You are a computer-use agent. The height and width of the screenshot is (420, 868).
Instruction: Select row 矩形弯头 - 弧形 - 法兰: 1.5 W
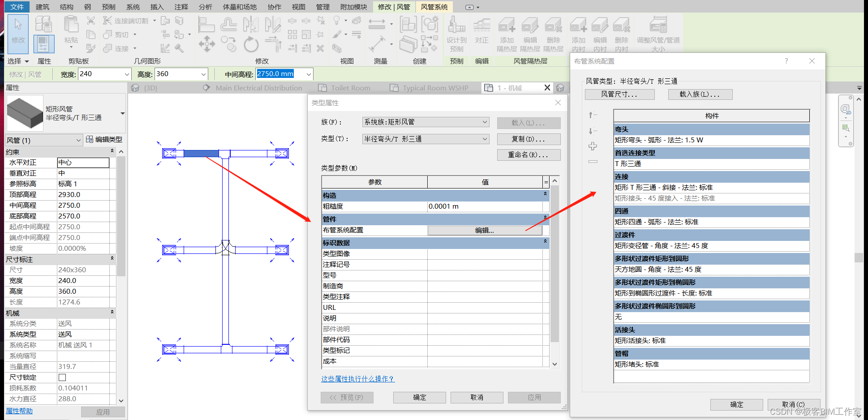click(x=711, y=140)
